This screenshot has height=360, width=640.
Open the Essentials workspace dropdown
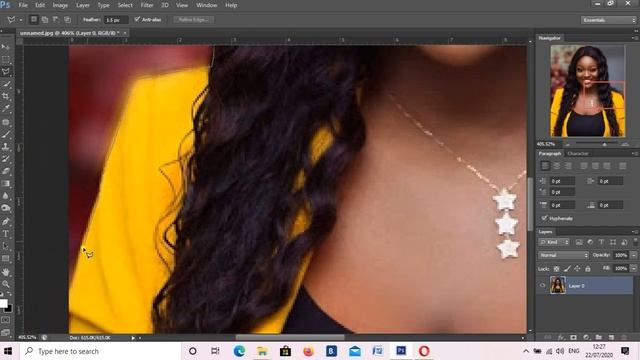pyautogui.click(x=608, y=20)
